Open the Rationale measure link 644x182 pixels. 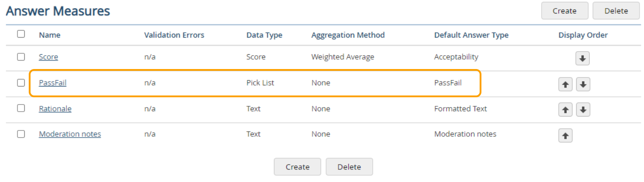pyautogui.click(x=55, y=108)
